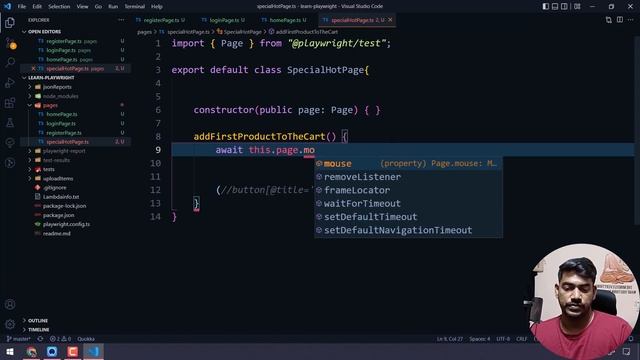Open the Explorer view in the activity bar
Image resolution: width=640 pixels, height=360 pixels.
click(x=10, y=22)
